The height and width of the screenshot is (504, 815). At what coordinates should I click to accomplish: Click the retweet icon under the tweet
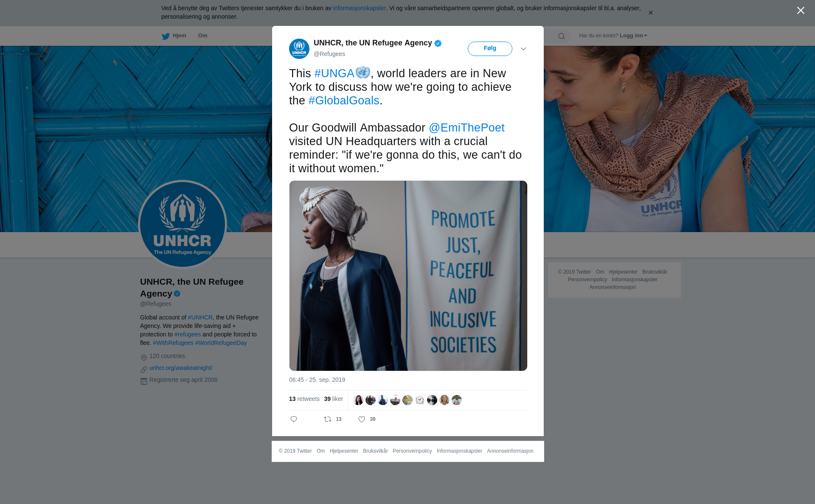[x=328, y=419]
